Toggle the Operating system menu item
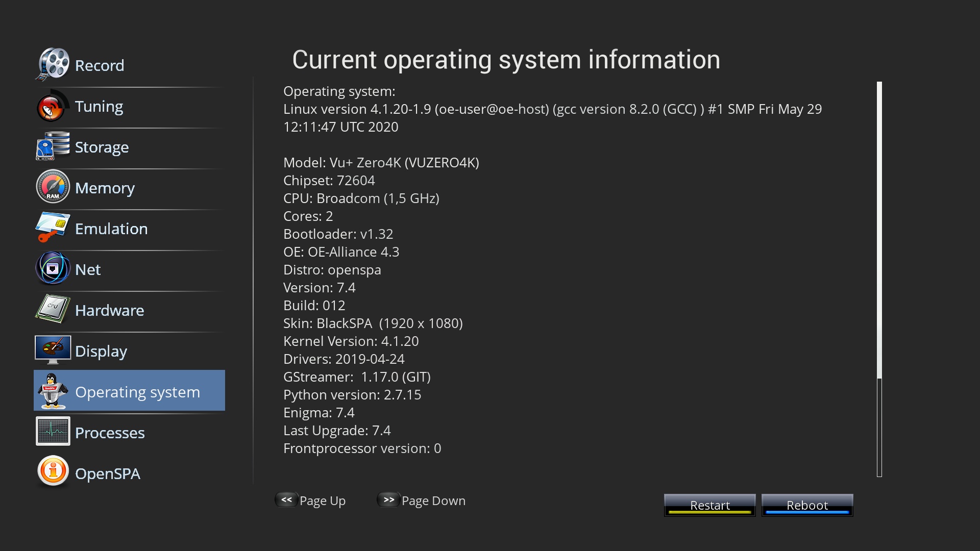Viewport: 980px width, 551px height. point(129,390)
